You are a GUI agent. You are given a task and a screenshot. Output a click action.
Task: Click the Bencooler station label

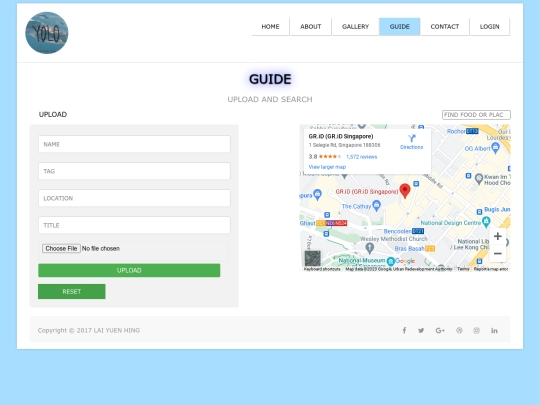tap(403, 231)
